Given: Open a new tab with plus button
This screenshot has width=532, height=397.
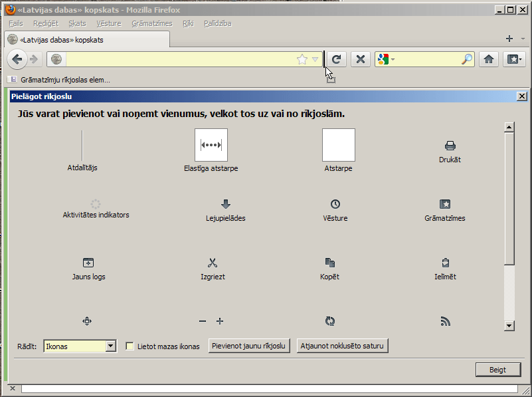Looking at the screenshot, I should 509,39.
